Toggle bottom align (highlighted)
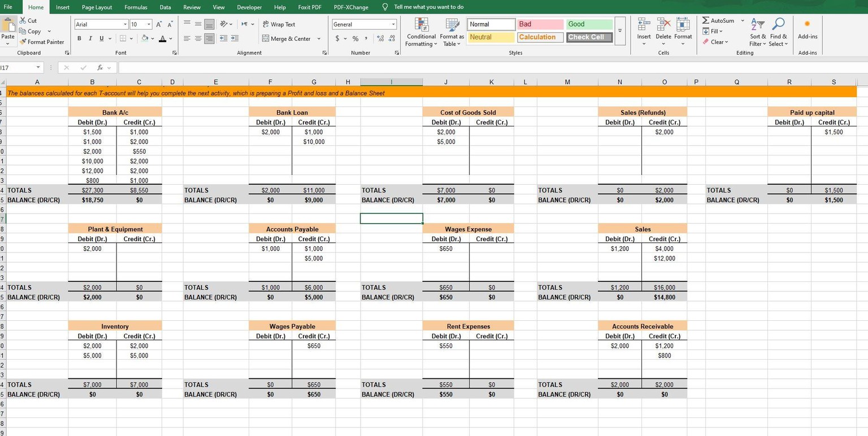 point(209,24)
